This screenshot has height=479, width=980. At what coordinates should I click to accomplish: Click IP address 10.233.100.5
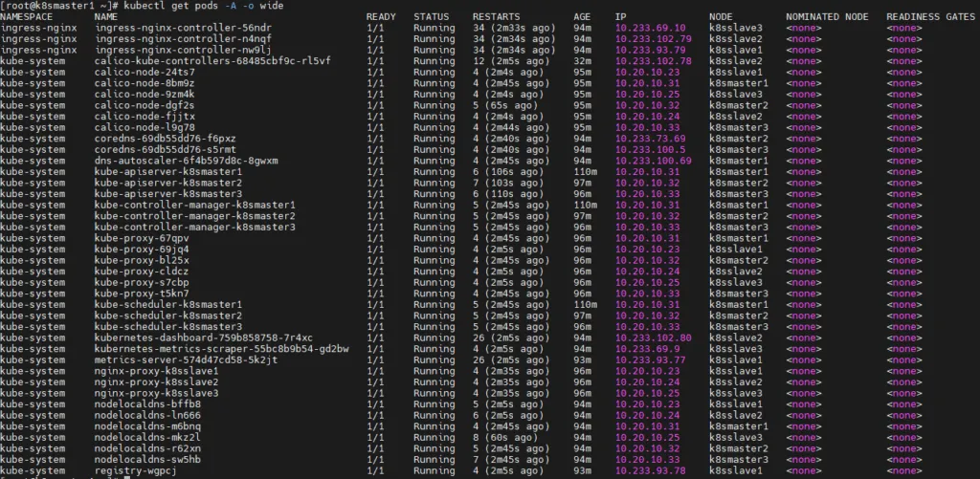(650, 150)
